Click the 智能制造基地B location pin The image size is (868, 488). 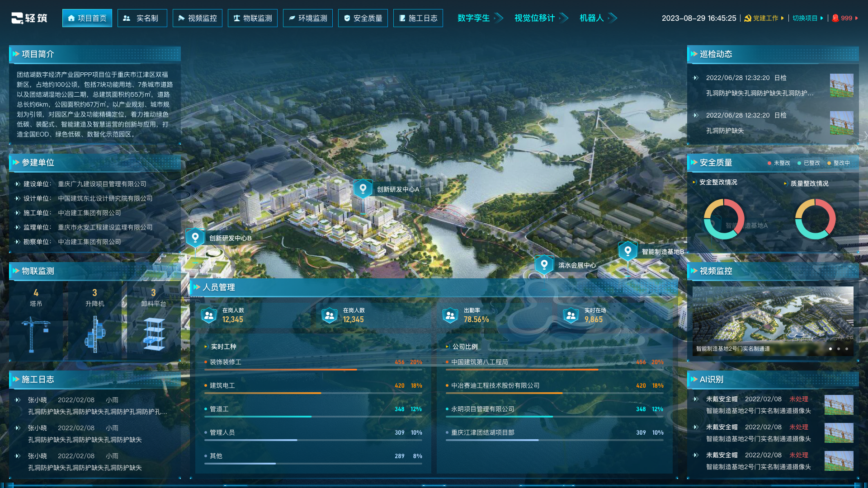click(x=627, y=251)
